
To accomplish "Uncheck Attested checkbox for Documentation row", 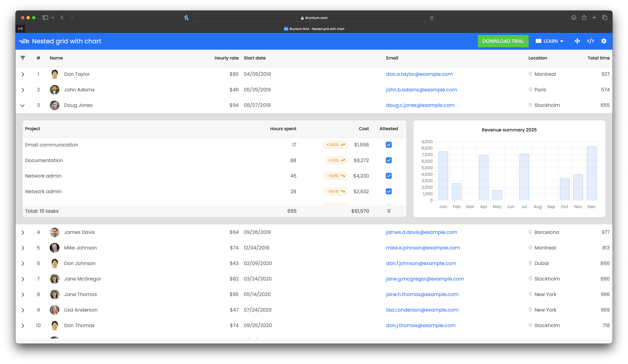I will point(388,160).
